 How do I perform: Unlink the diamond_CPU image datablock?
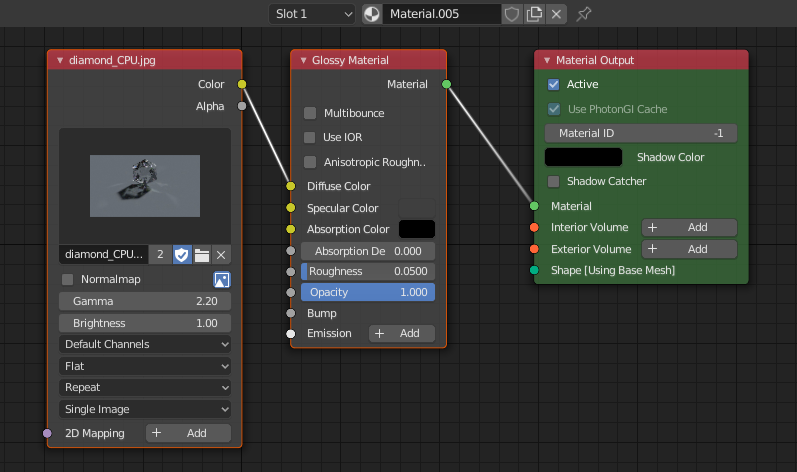click(x=221, y=255)
